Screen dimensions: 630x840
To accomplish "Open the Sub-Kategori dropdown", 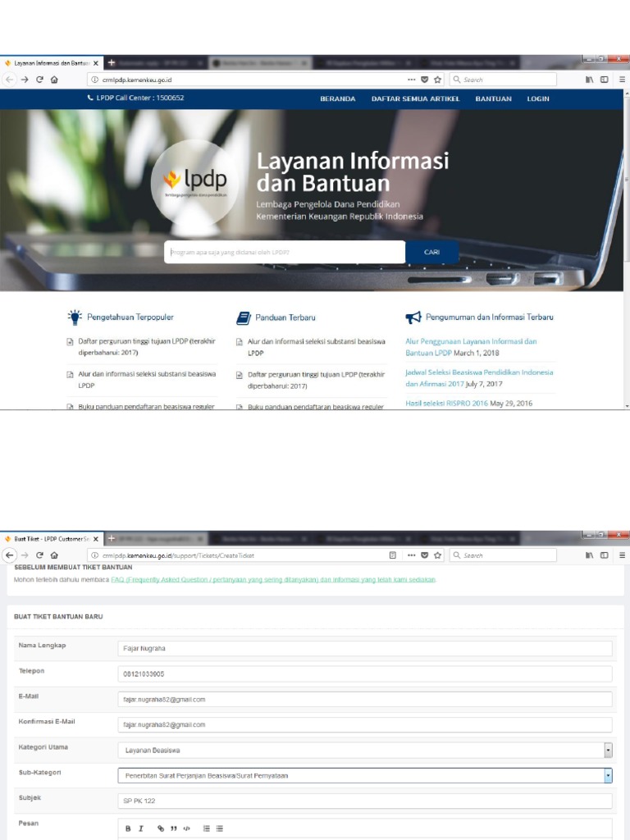I will pyautogui.click(x=365, y=775).
